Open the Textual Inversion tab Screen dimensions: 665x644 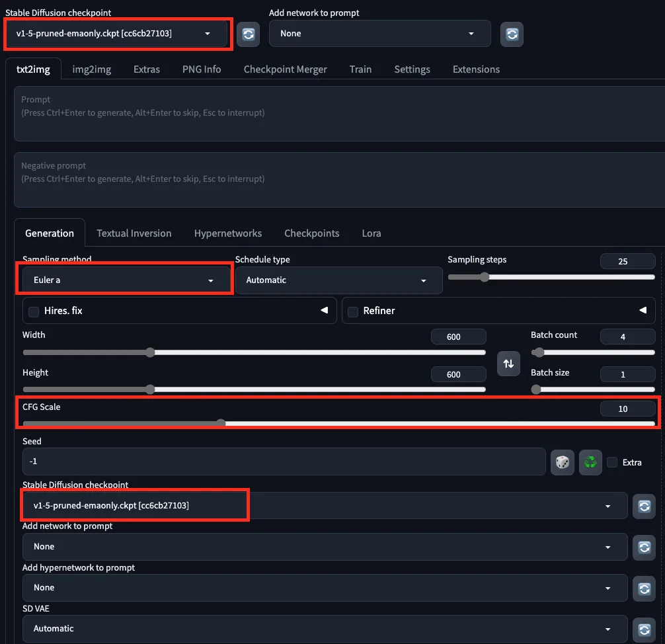[x=134, y=233]
